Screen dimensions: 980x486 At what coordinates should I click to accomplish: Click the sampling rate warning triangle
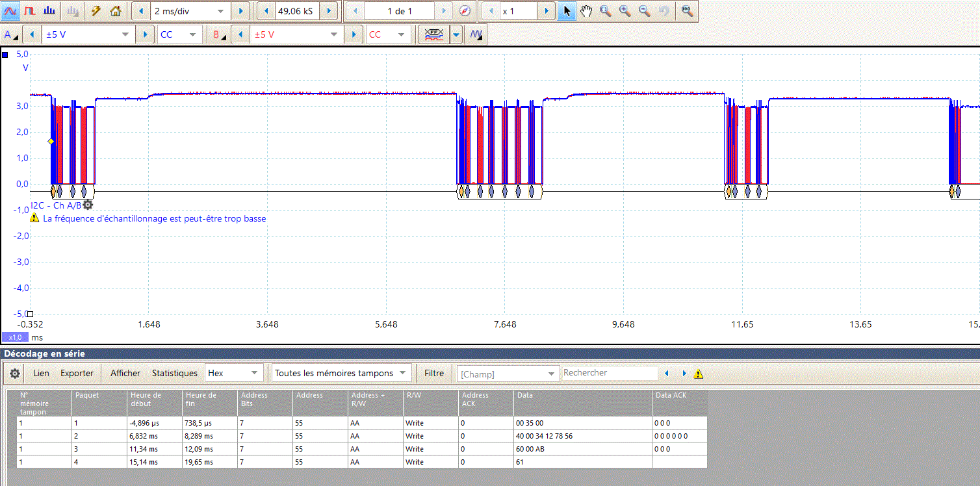point(34,218)
